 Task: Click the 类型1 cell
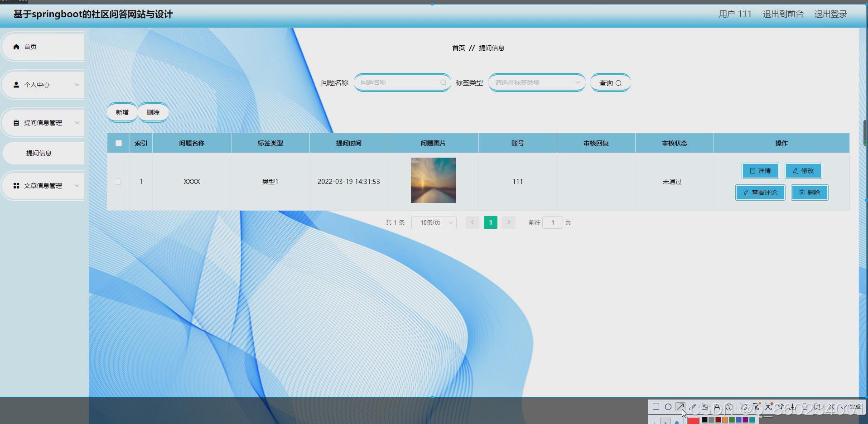pyautogui.click(x=270, y=182)
